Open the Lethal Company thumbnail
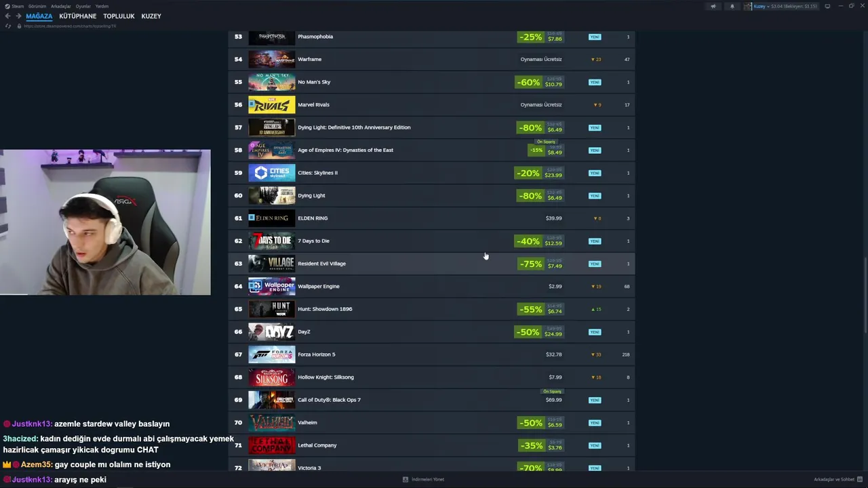Screen dimensions: 868x488 tap(271, 445)
